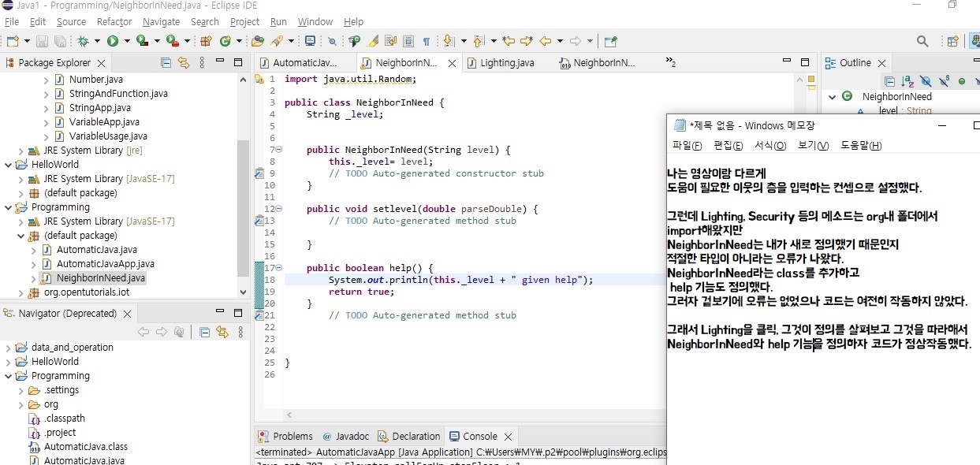Viewport: 980px width, 465px height.
Task: Click the New Java Package icon
Action: [x=206, y=41]
